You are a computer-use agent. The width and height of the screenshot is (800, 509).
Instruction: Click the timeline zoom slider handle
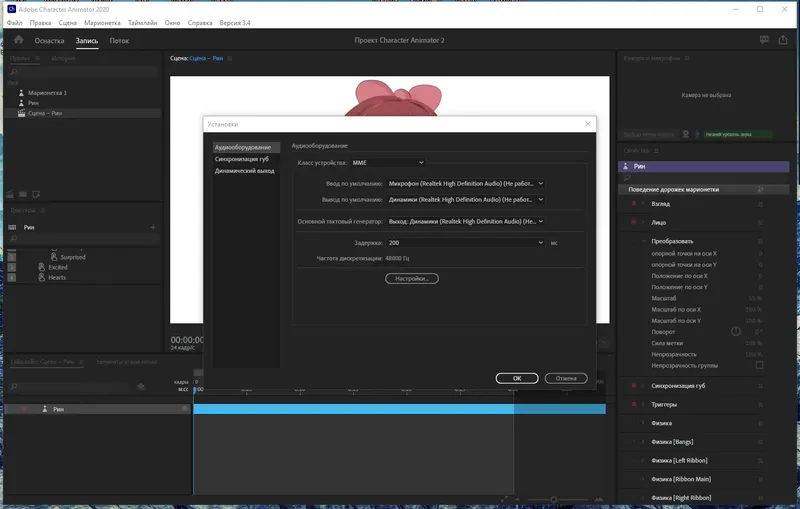click(553, 500)
